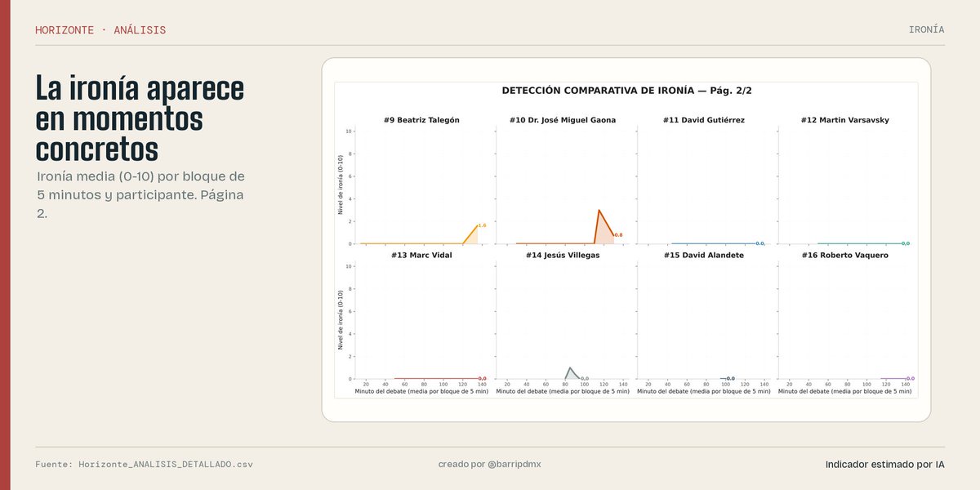980x490 pixels.
Task: Click the orange peak in Dr. José Miguel Gaona chart
Action: (x=599, y=211)
